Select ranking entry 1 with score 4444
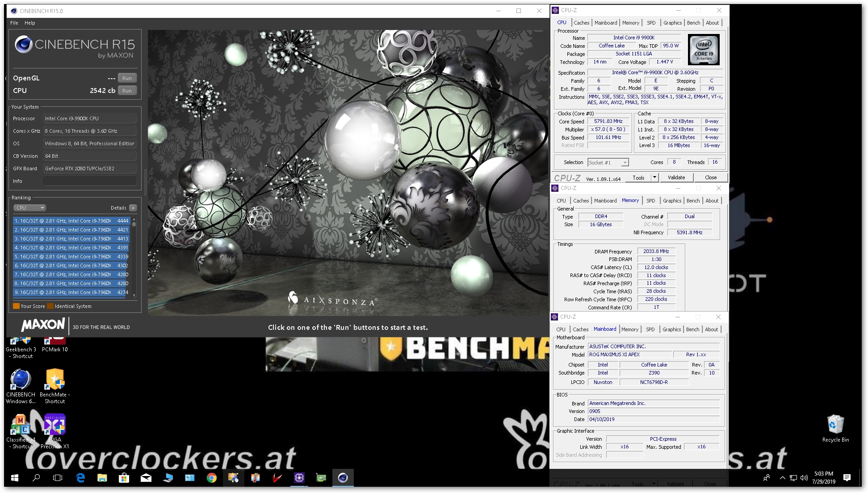This screenshot has width=868, height=493. [71, 221]
